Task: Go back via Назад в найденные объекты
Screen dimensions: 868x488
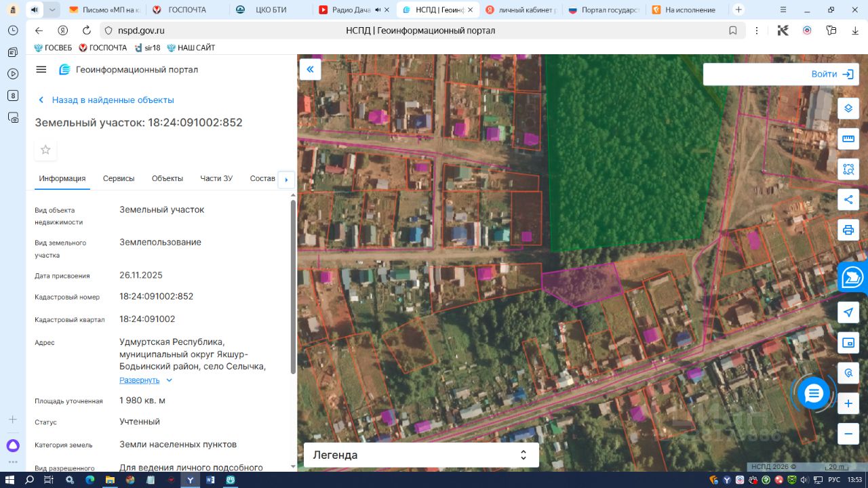Action: point(106,100)
